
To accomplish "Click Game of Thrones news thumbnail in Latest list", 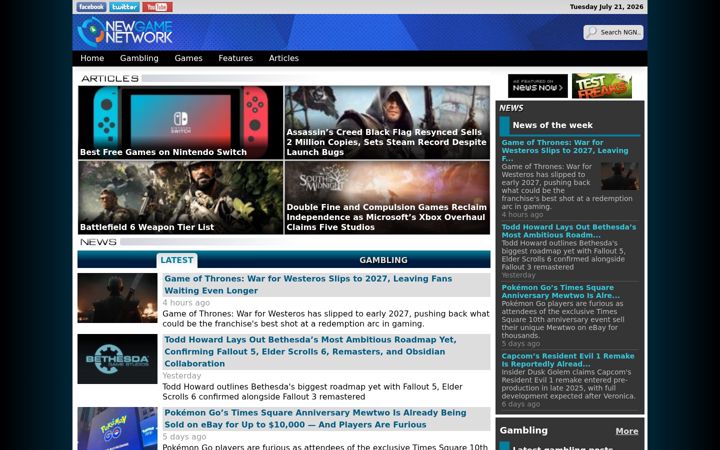I will tap(117, 298).
